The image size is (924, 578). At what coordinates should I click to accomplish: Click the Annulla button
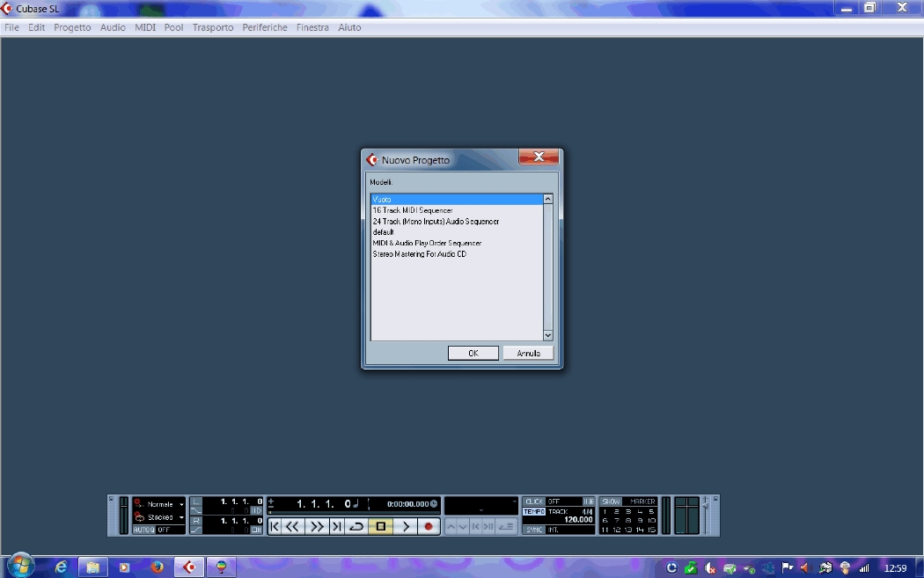(x=529, y=353)
